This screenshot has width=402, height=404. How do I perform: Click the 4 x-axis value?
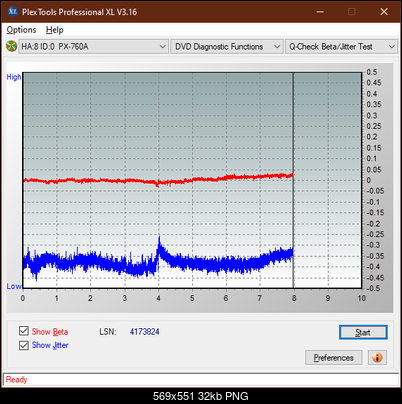click(158, 298)
